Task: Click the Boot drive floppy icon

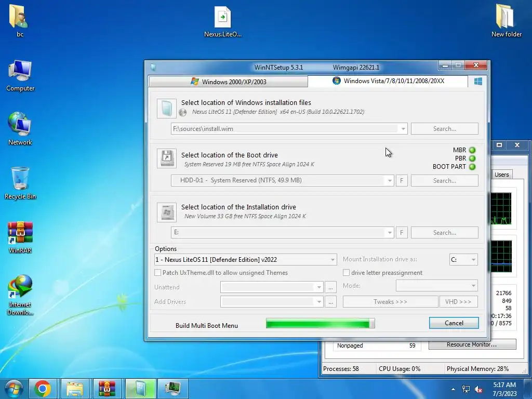Action: (x=167, y=158)
